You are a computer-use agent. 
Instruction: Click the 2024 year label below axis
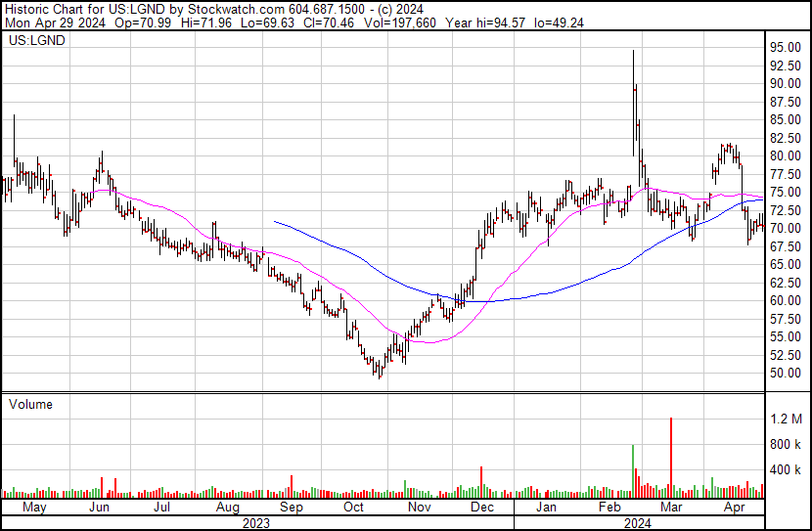(x=638, y=523)
